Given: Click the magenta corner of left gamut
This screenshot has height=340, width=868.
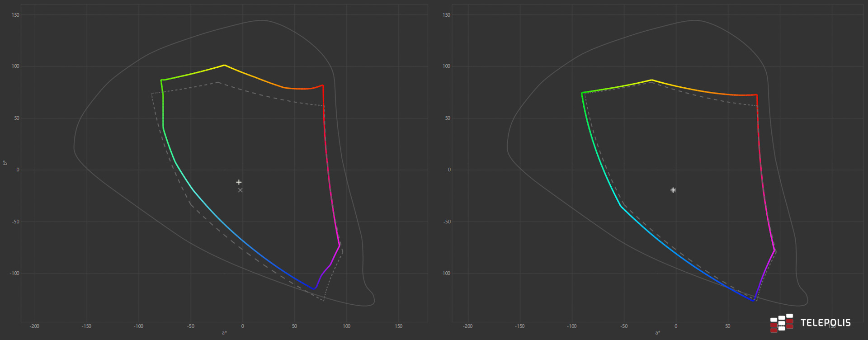Looking at the screenshot, I should pyautogui.click(x=340, y=246).
